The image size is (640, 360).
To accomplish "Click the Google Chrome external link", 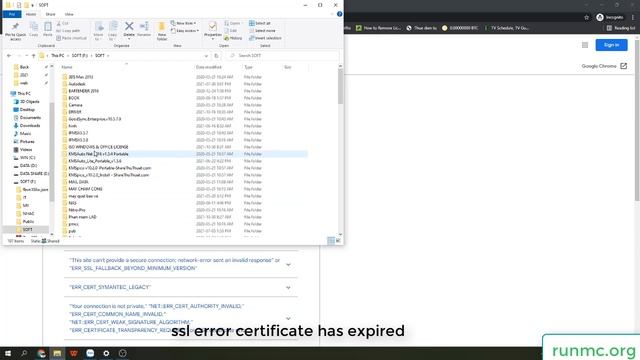I will [604, 66].
